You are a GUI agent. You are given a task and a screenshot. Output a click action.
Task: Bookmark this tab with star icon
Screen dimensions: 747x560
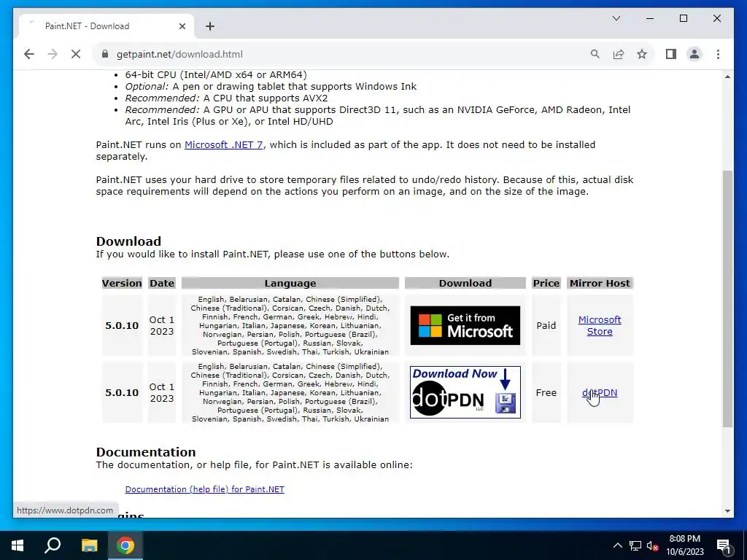coord(642,54)
